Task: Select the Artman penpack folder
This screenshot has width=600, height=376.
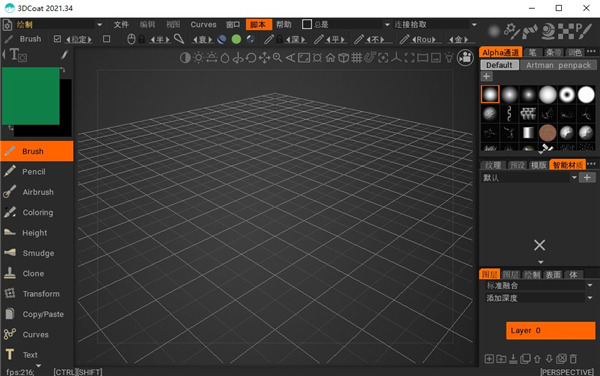Action: point(558,65)
